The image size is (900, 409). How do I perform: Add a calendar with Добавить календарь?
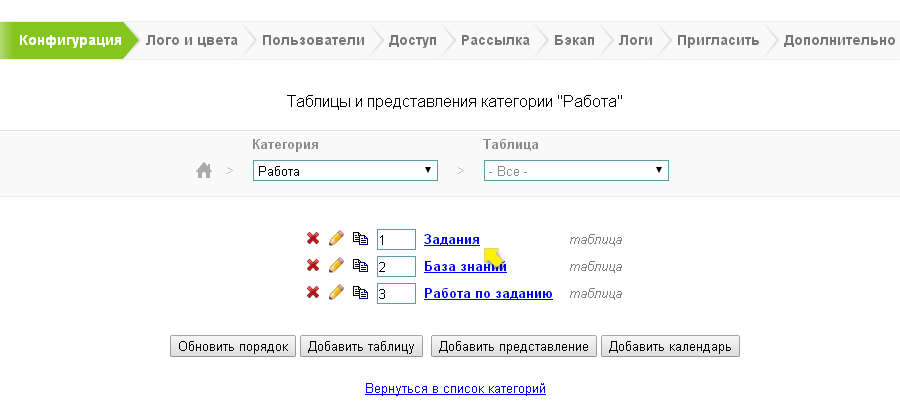[670, 347]
